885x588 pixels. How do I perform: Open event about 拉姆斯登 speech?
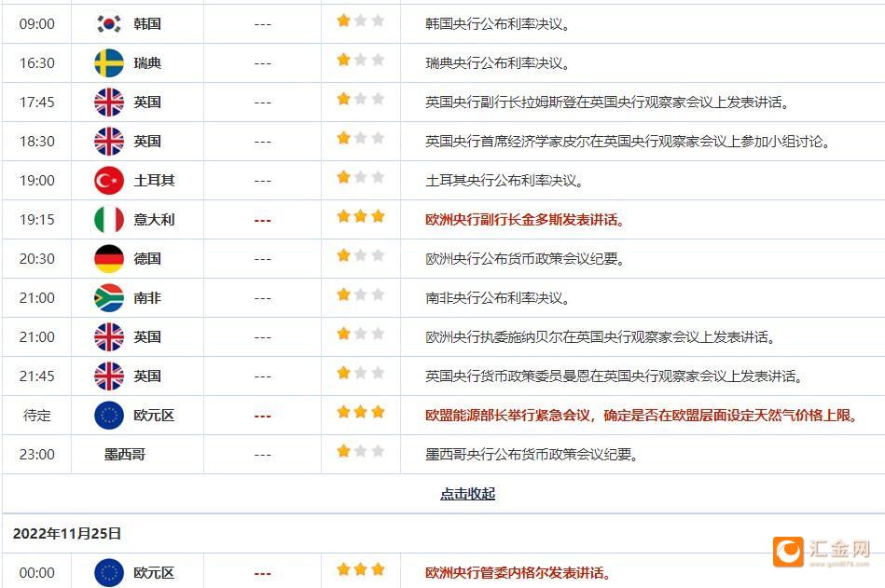607,103
